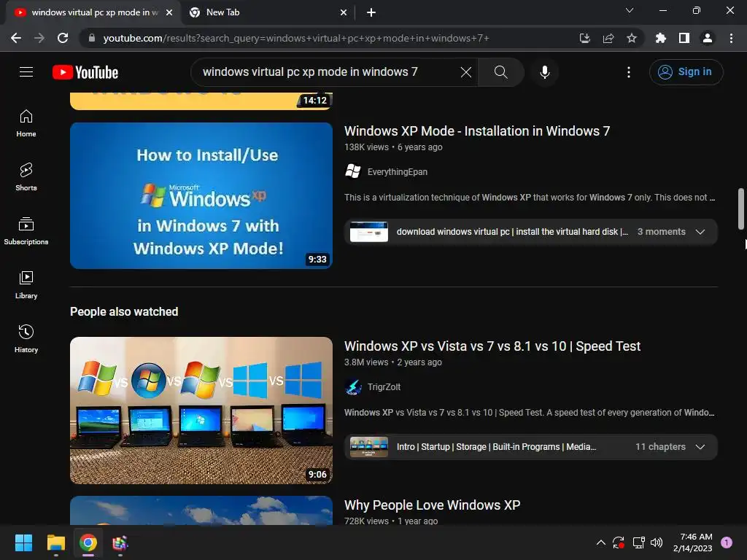Viewport: 747px width, 560px height.
Task: Open File Explorer from taskbar
Action: [x=55, y=542]
